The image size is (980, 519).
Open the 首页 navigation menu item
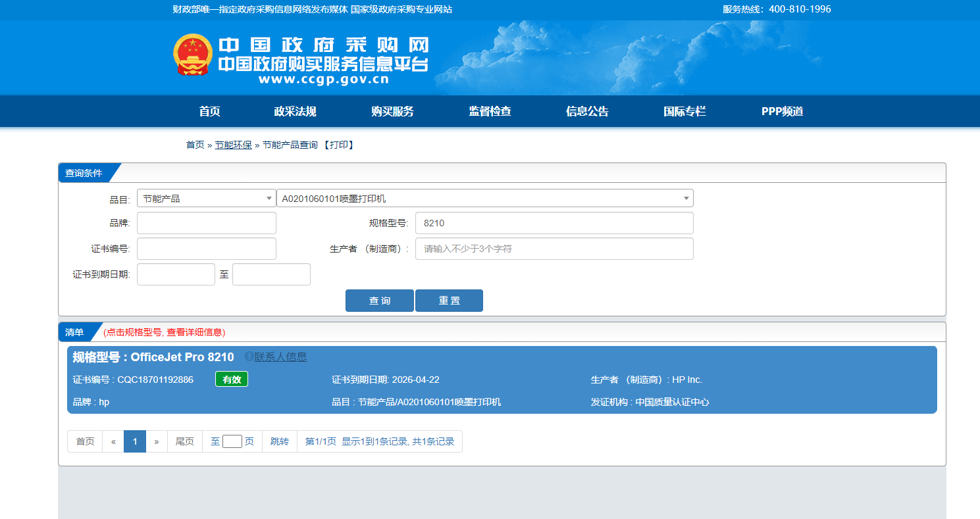point(209,111)
